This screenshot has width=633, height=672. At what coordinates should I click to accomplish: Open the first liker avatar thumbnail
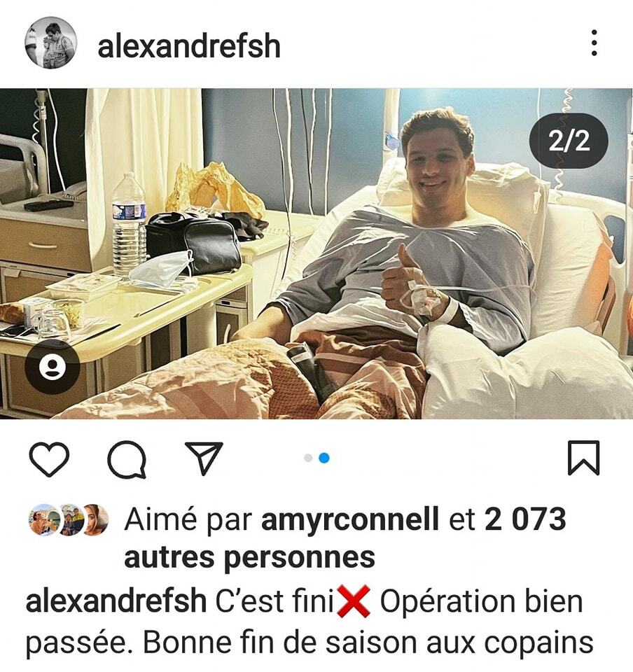click(43, 520)
